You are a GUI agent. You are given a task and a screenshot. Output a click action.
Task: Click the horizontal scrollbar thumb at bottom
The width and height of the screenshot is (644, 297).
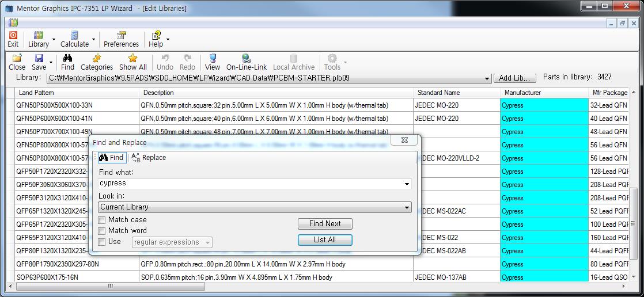pos(110,286)
